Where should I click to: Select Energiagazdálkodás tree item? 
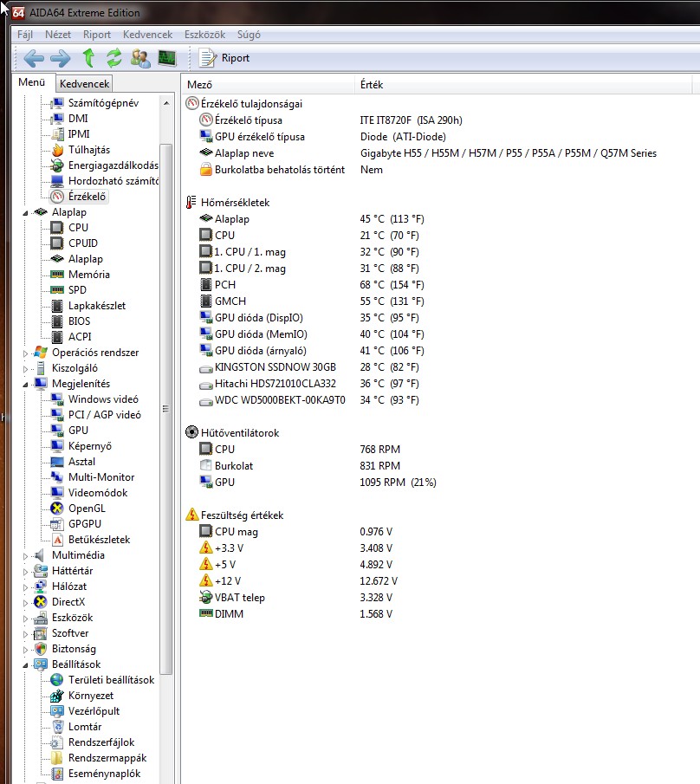[x=113, y=165]
